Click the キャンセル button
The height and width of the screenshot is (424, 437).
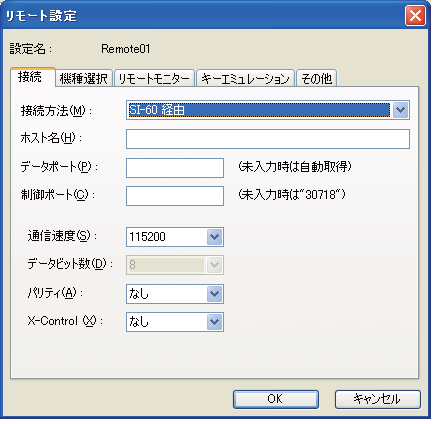pos(377,399)
